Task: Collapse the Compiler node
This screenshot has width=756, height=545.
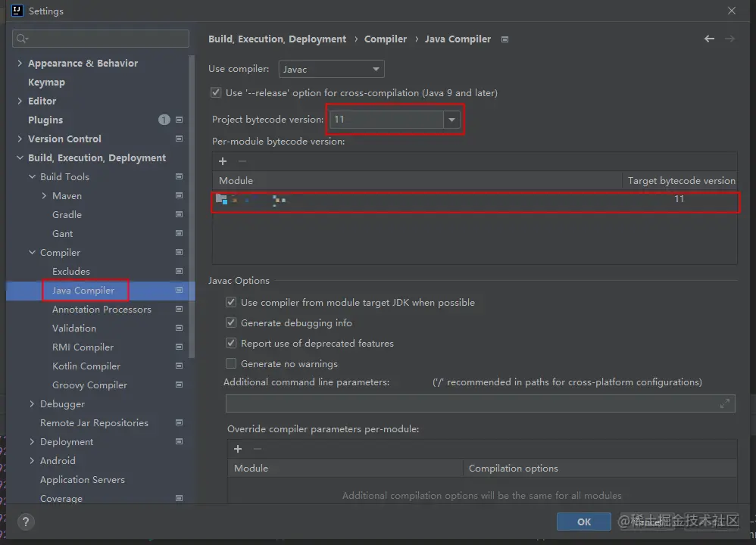Action: pos(32,253)
